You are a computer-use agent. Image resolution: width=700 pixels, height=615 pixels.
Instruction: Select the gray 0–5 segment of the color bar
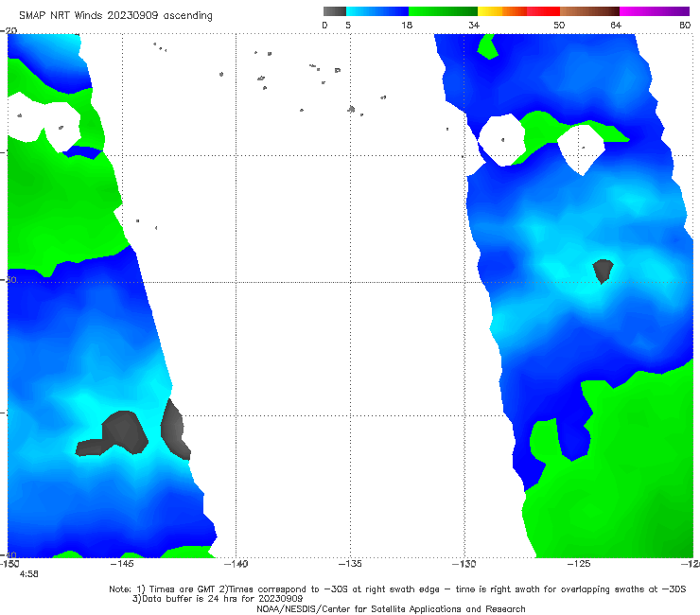335,11
